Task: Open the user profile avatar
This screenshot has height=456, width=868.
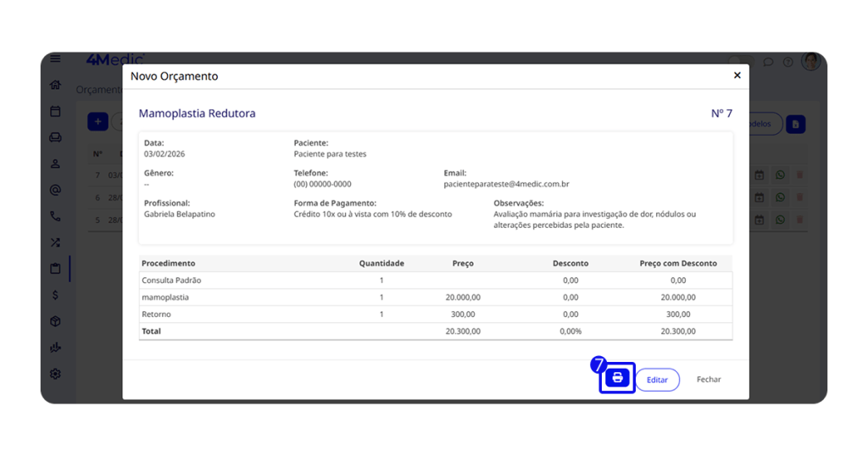Action: [x=810, y=62]
